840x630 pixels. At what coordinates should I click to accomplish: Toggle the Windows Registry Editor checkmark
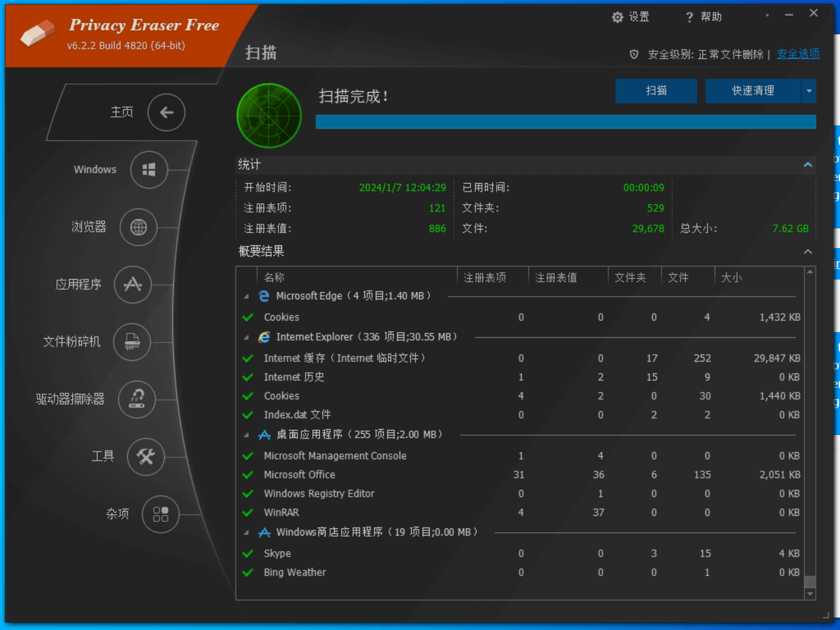pos(248,493)
